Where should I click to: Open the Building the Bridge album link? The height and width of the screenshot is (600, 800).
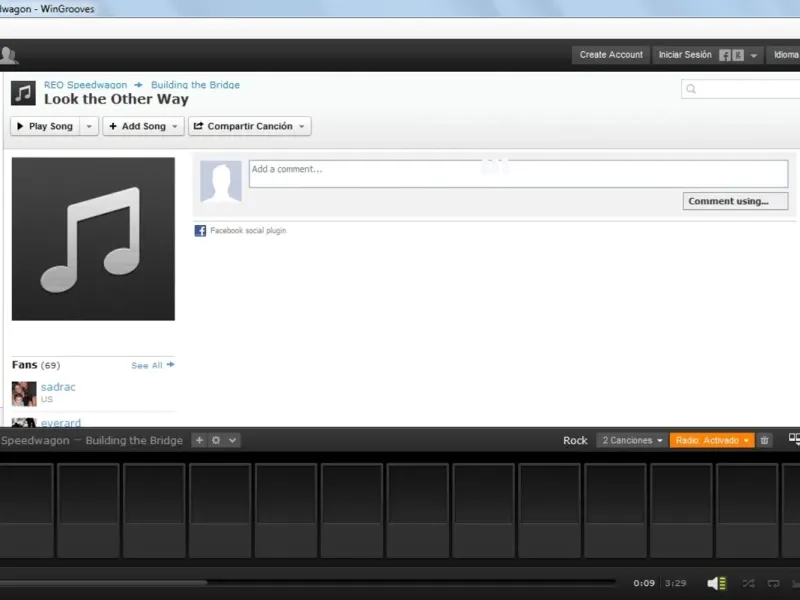(x=195, y=85)
